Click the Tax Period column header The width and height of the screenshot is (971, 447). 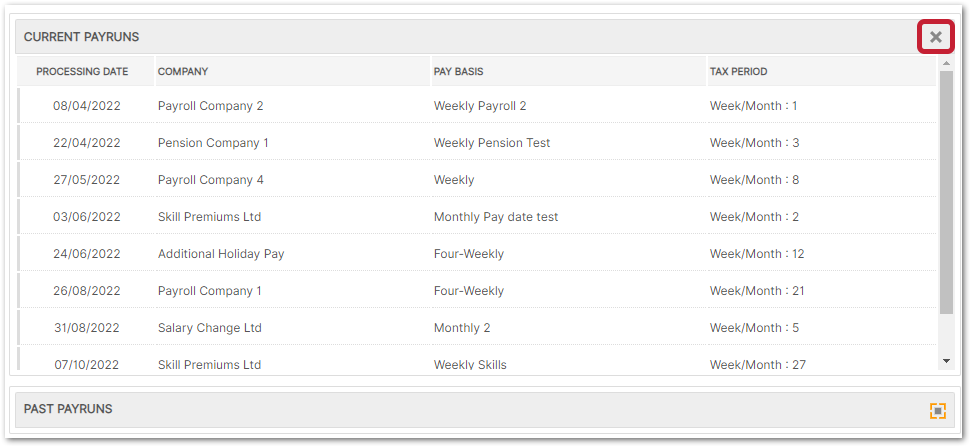click(x=738, y=72)
